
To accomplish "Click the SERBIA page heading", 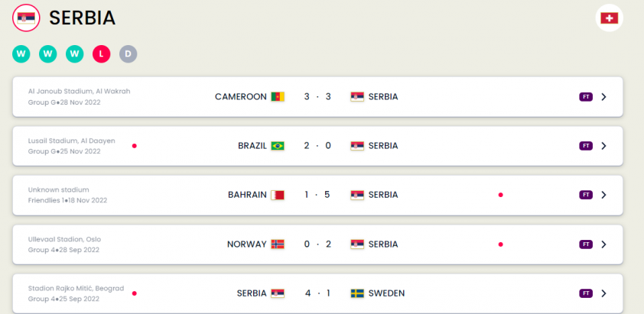I will pos(82,18).
